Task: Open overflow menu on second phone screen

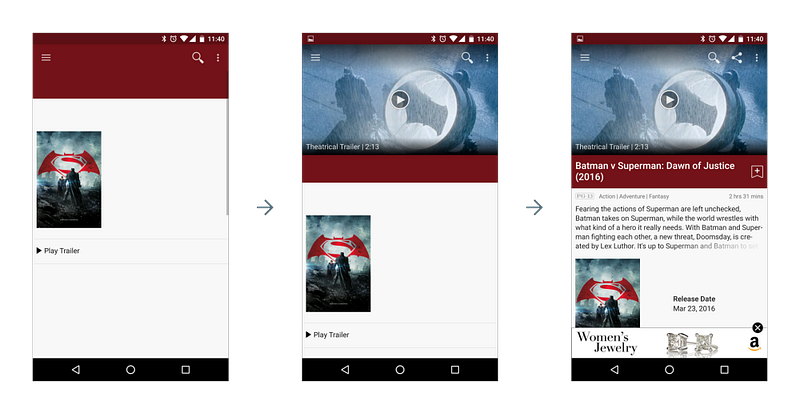Action: click(x=487, y=58)
